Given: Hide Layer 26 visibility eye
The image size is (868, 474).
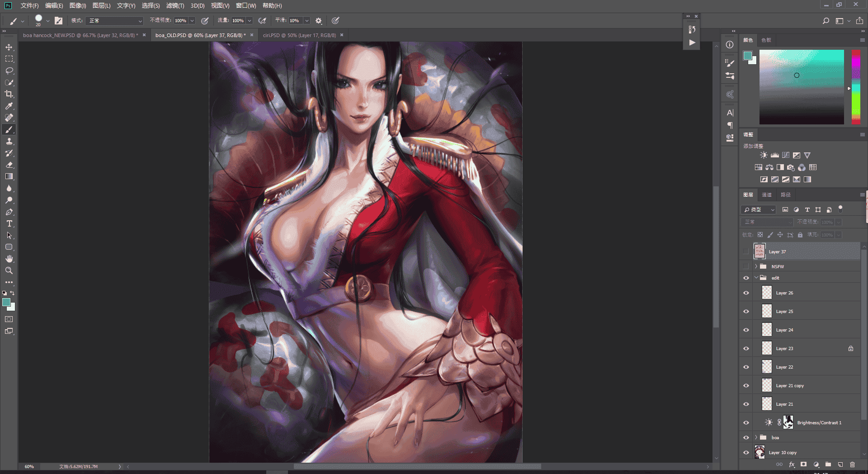Looking at the screenshot, I should point(746,293).
